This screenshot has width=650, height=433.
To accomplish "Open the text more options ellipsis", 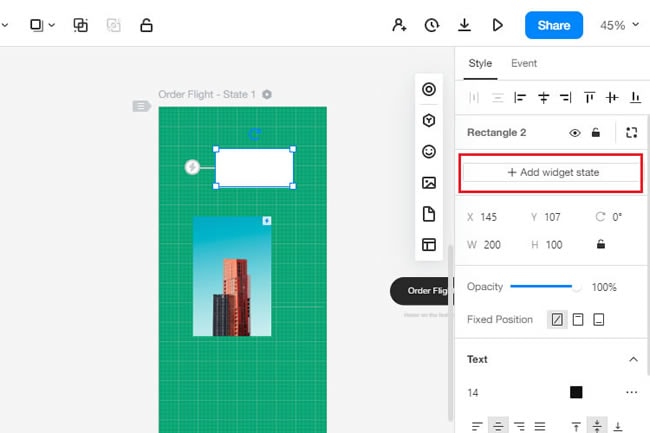I will coord(631,392).
